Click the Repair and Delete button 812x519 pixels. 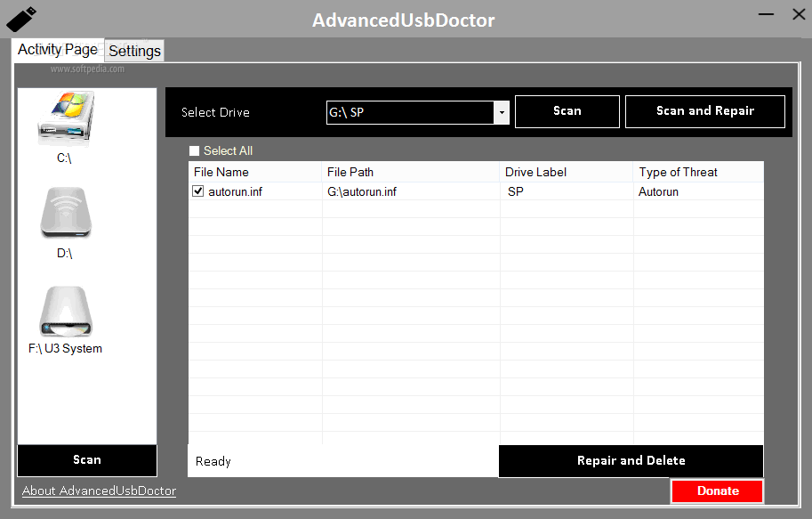pos(631,461)
